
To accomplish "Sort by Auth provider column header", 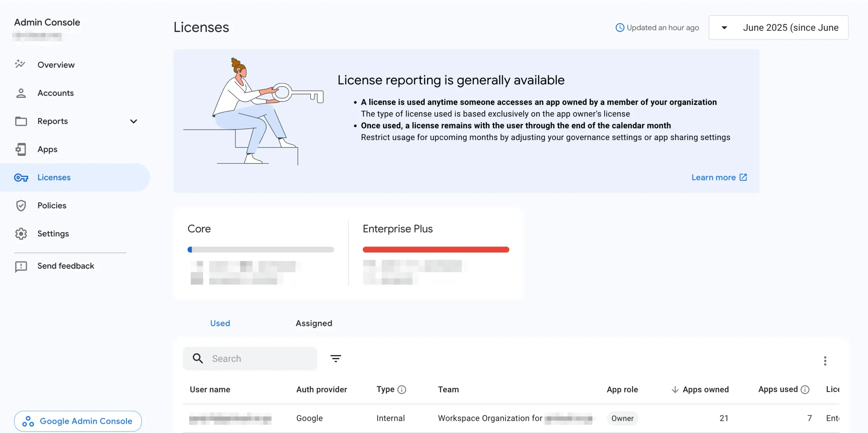I will [322, 390].
